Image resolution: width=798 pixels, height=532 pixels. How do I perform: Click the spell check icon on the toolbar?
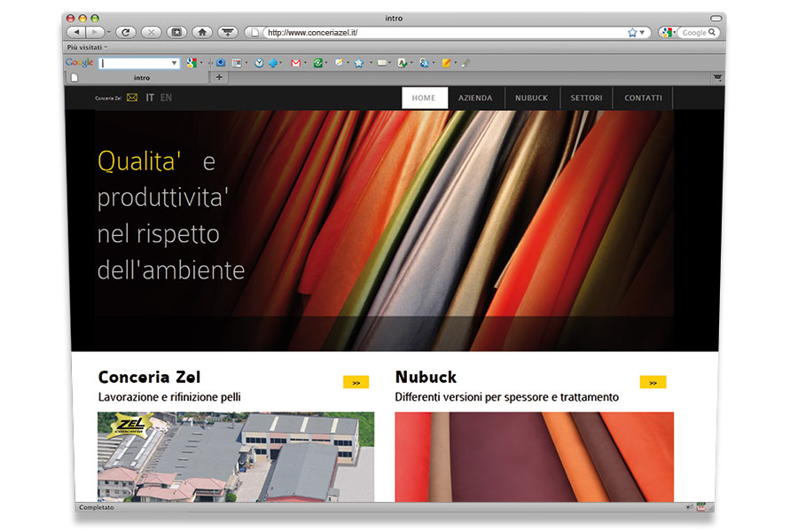(x=402, y=63)
